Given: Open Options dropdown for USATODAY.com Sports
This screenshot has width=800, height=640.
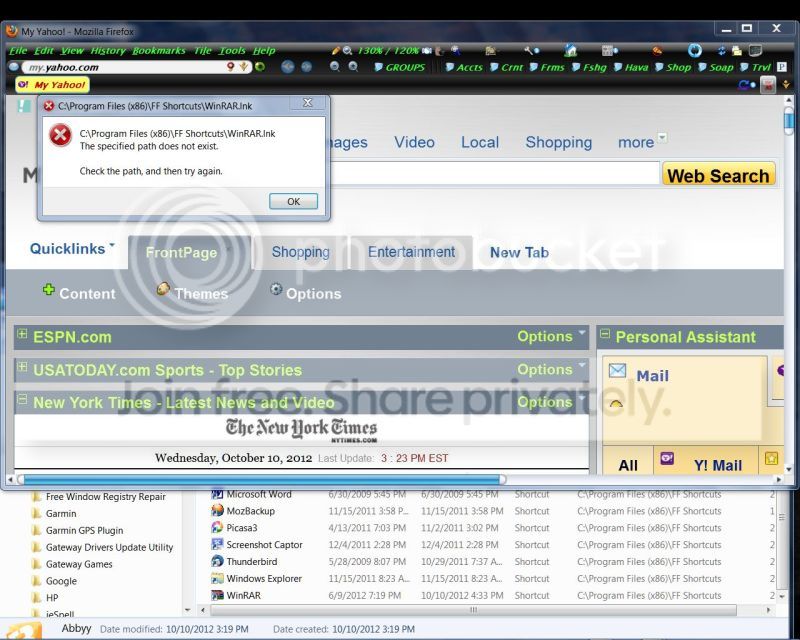Looking at the screenshot, I should 551,369.
